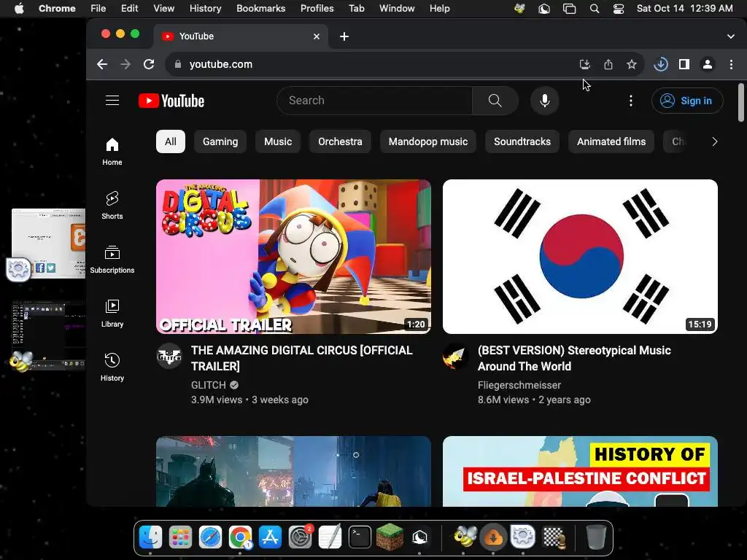Open the Tab menu in menu bar
Image resolution: width=747 pixels, height=560 pixels.
coord(356,8)
